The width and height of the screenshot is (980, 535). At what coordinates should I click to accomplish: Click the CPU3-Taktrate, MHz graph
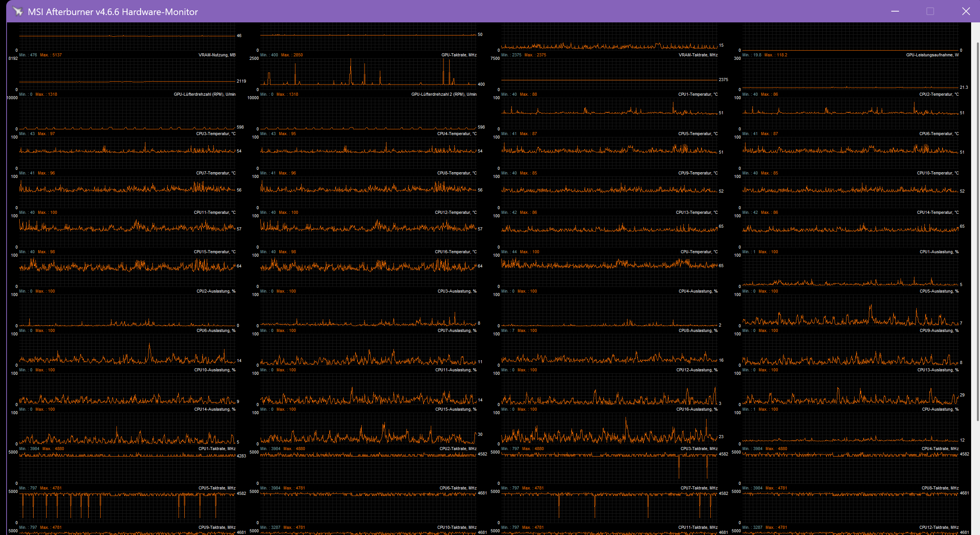coord(609,468)
